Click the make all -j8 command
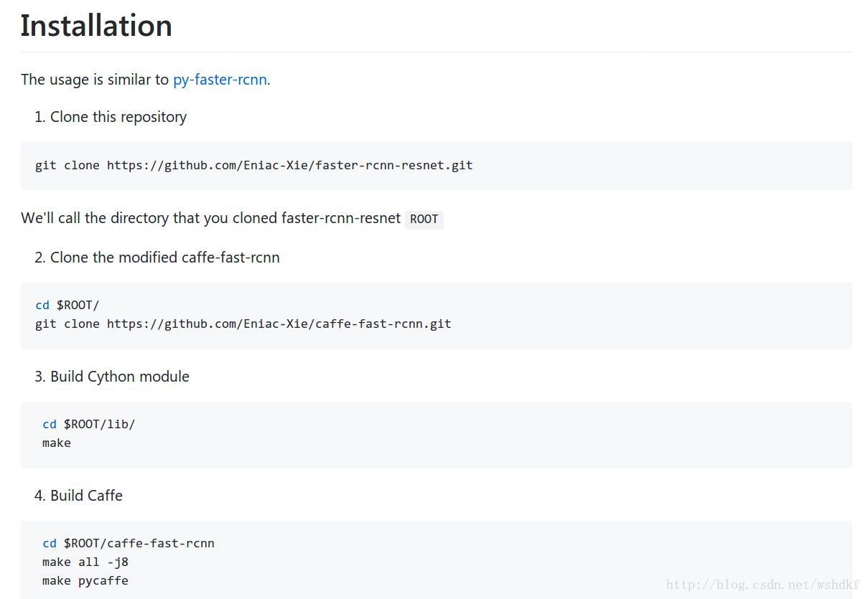Viewport: 868px width, 599px height. click(x=85, y=562)
